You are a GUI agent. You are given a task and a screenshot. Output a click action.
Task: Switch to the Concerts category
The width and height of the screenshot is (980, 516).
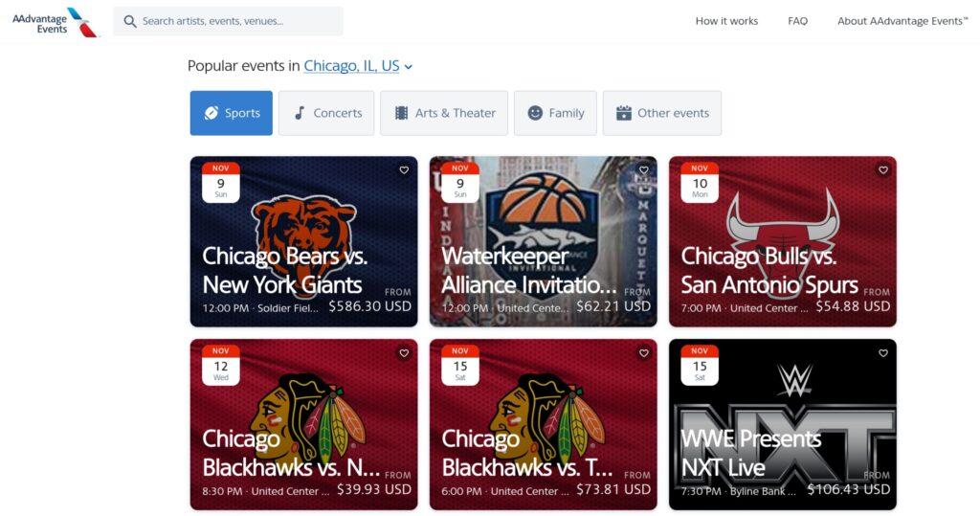click(x=326, y=113)
